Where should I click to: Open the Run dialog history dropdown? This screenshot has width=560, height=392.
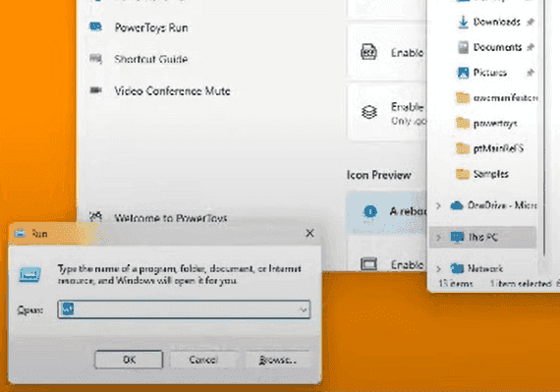tap(304, 309)
